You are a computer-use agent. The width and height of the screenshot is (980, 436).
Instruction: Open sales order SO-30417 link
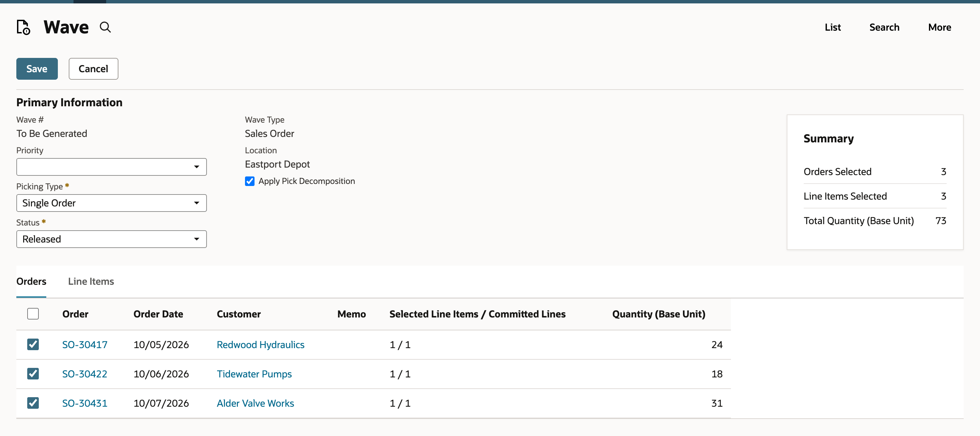click(x=85, y=345)
